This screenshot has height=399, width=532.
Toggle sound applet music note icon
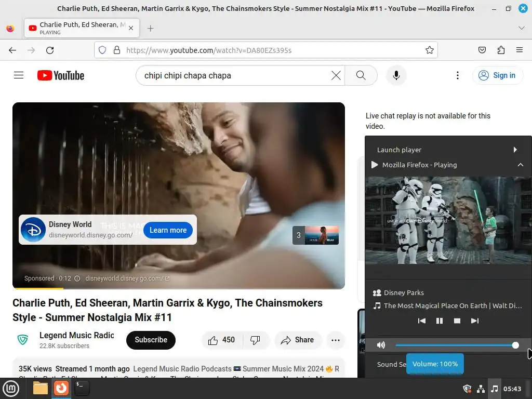click(495, 389)
